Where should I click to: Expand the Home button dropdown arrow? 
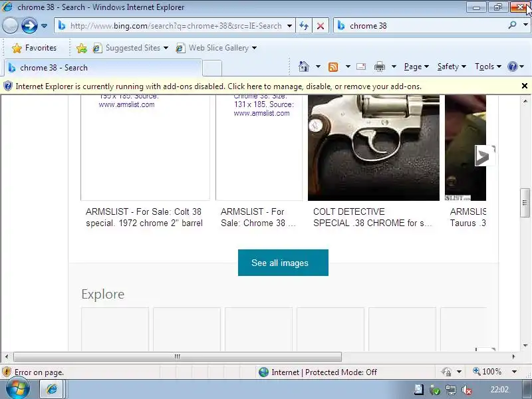318,66
